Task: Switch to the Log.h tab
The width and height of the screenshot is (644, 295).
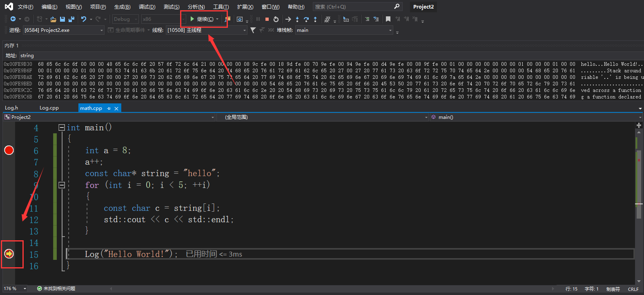Action: [x=11, y=108]
